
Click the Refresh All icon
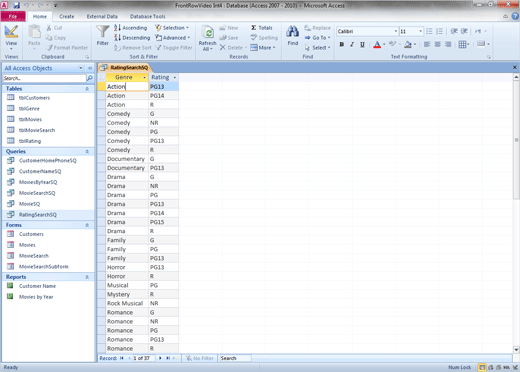208,33
